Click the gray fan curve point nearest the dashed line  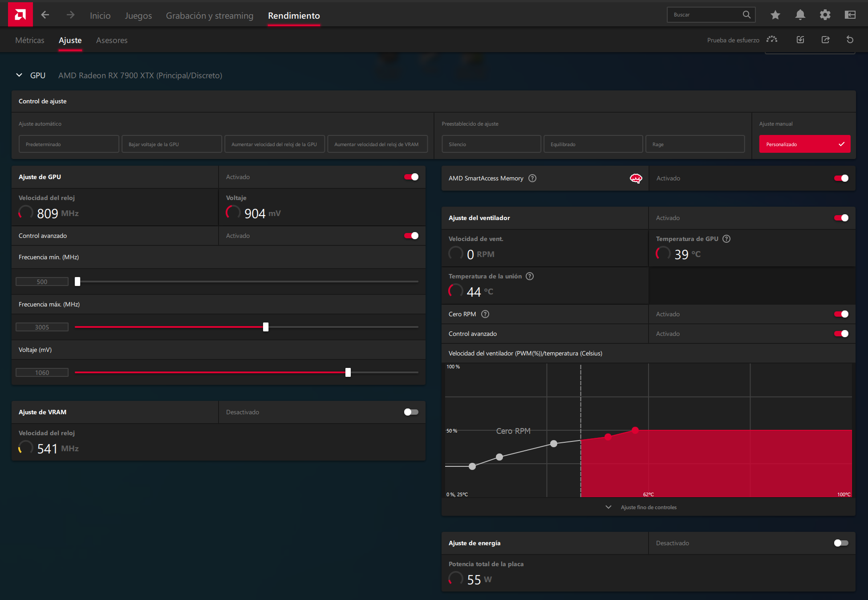click(554, 444)
